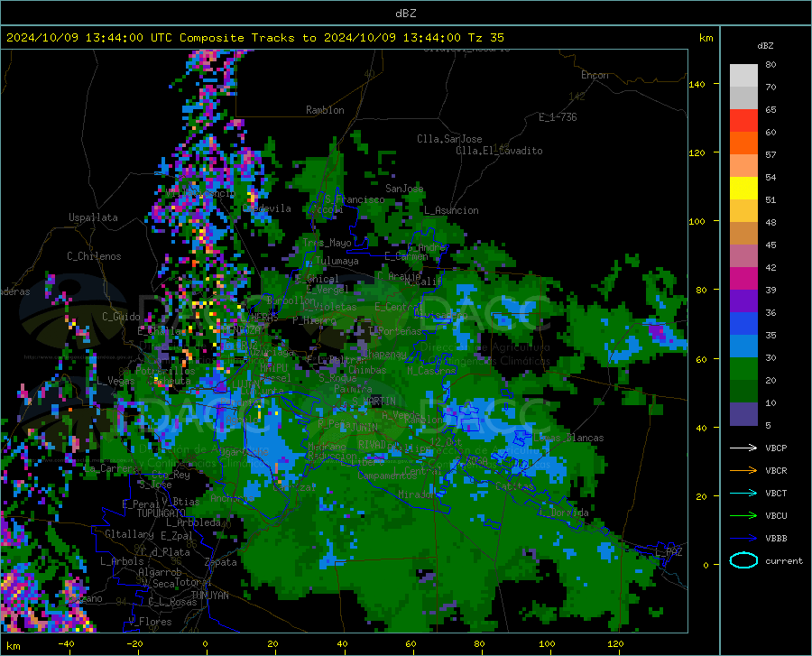
Task: Pick the darker gray 65-70 dBZ swatch
Action: [x=743, y=98]
